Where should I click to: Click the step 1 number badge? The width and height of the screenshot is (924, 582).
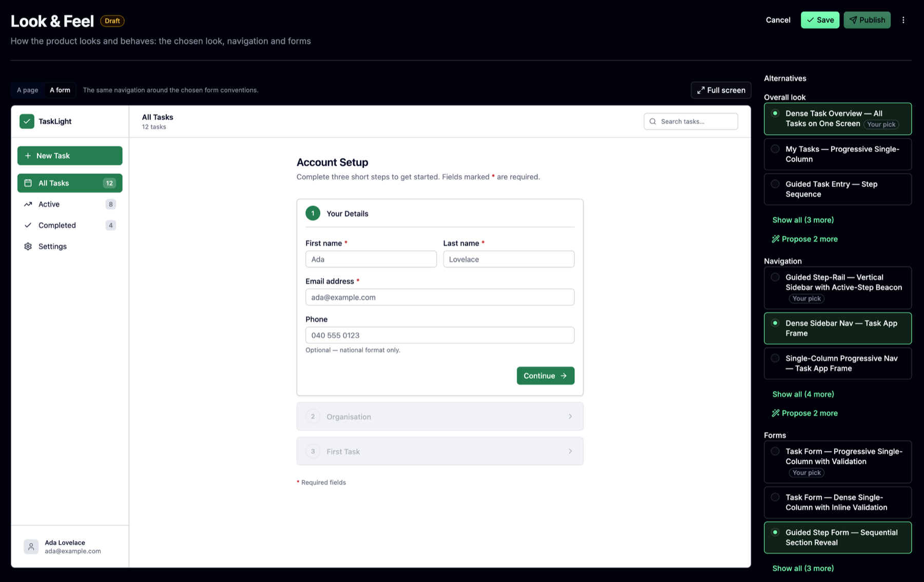tap(313, 213)
